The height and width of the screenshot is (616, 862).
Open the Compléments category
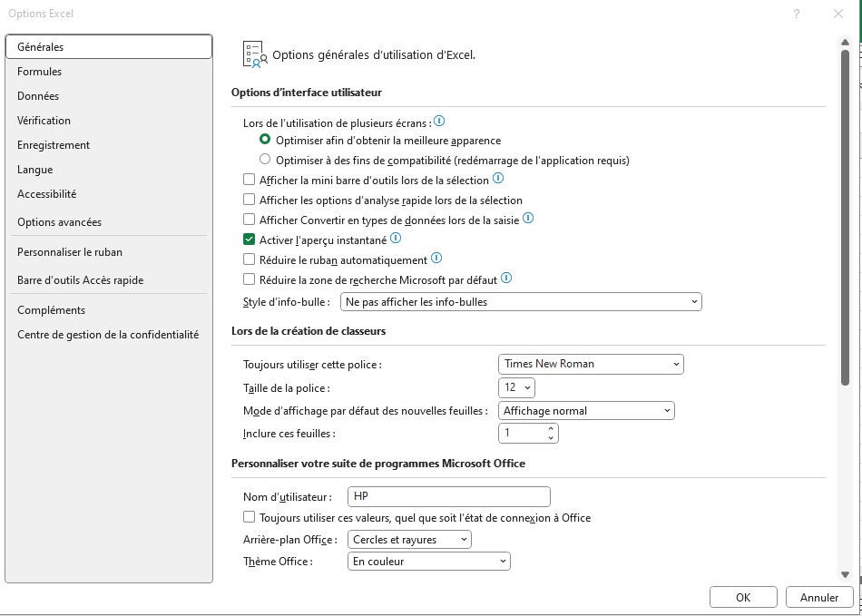tap(109, 310)
